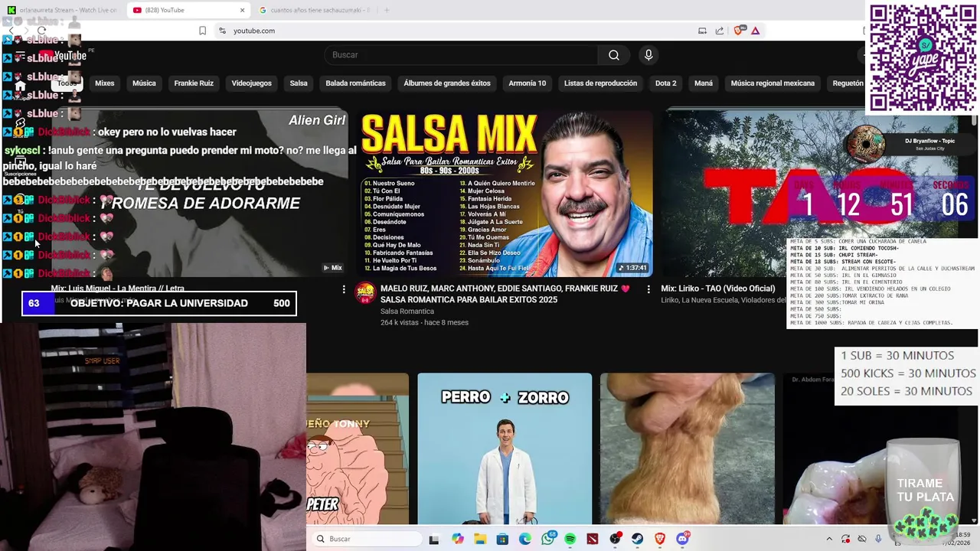Open the MAELO RUIZ, MARC ANTHONY video title
The width and height of the screenshot is (980, 551).
pyautogui.click(x=505, y=294)
